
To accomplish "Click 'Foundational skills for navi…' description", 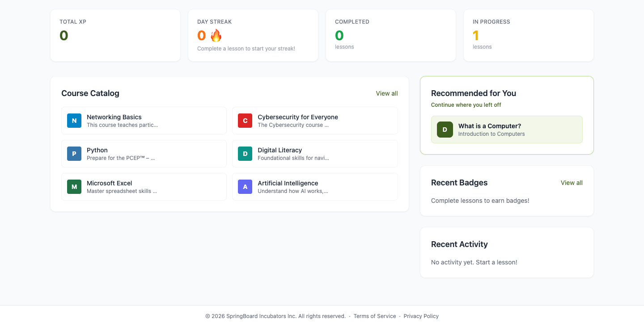I will click(293, 158).
